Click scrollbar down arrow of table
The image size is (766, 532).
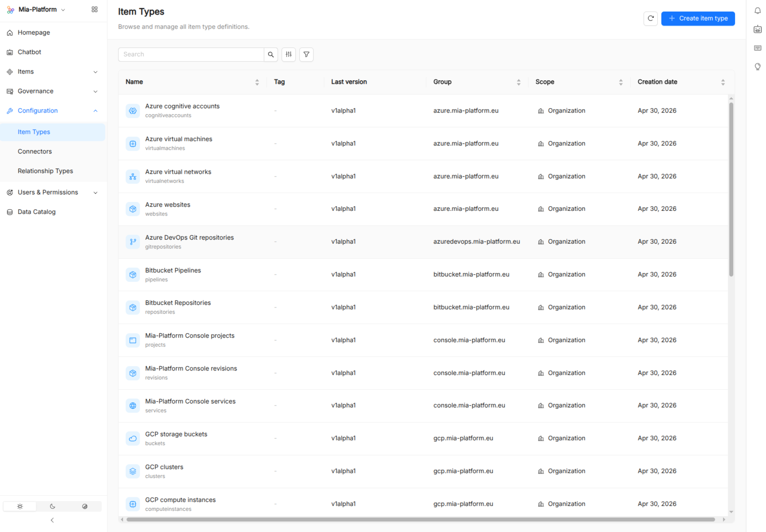click(x=731, y=512)
